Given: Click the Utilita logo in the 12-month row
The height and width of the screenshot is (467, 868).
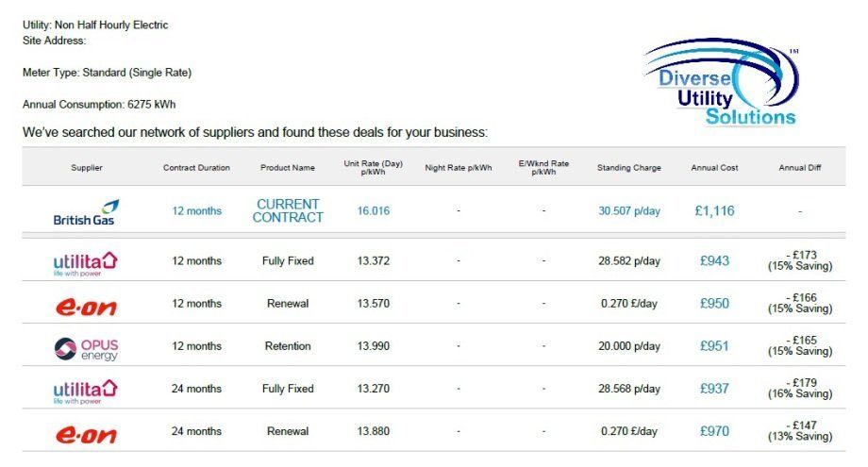Looking at the screenshot, I should 86,261.
